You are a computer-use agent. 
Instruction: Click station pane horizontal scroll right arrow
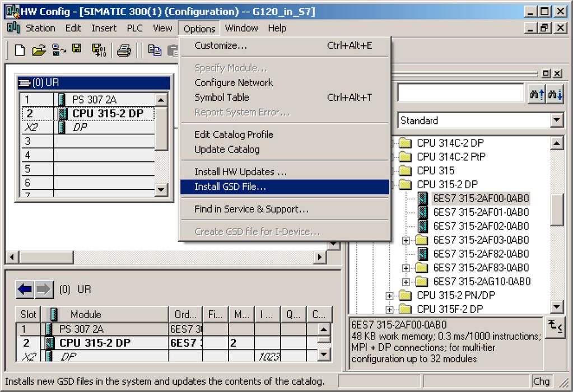tap(320, 257)
